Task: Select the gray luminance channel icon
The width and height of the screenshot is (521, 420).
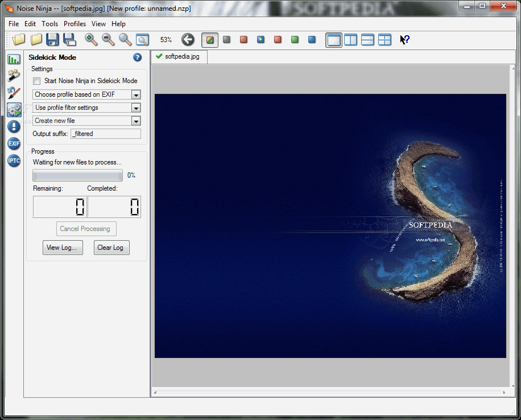Action: coord(226,40)
